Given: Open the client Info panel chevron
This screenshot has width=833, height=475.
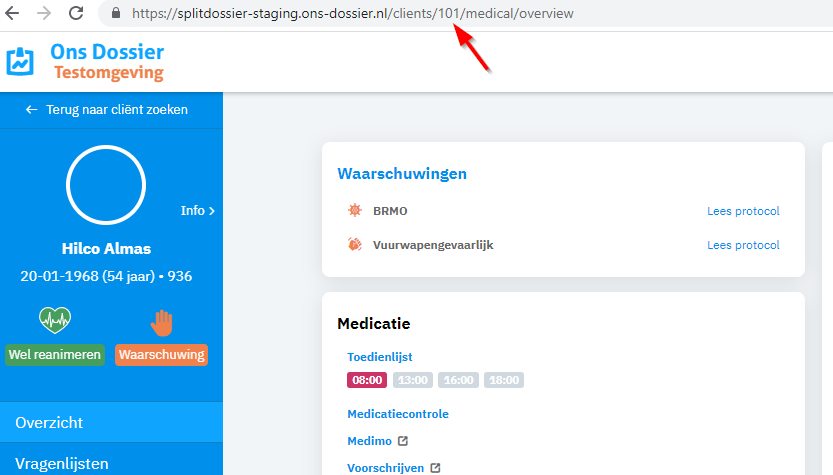Looking at the screenshot, I should click(198, 210).
